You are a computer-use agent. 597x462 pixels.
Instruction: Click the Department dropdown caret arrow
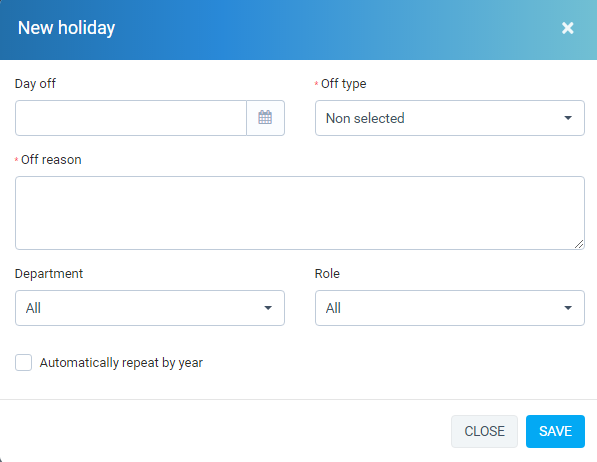pos(268,308)
